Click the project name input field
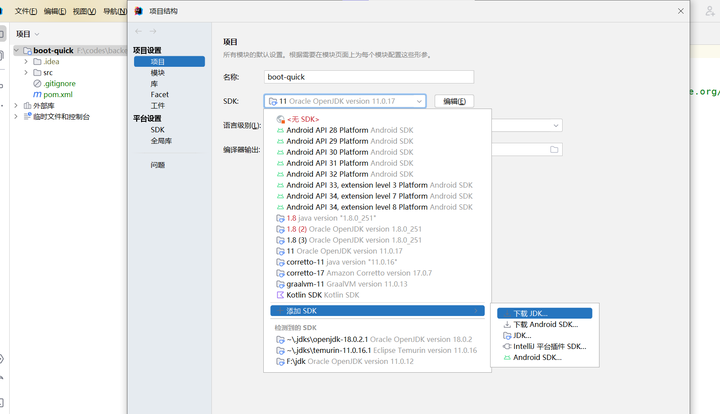 click(369, 77)
